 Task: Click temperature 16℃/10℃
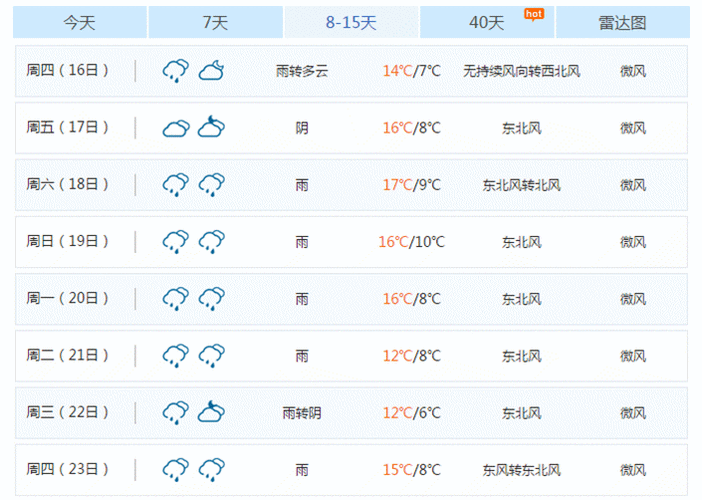tap(411, 242)
